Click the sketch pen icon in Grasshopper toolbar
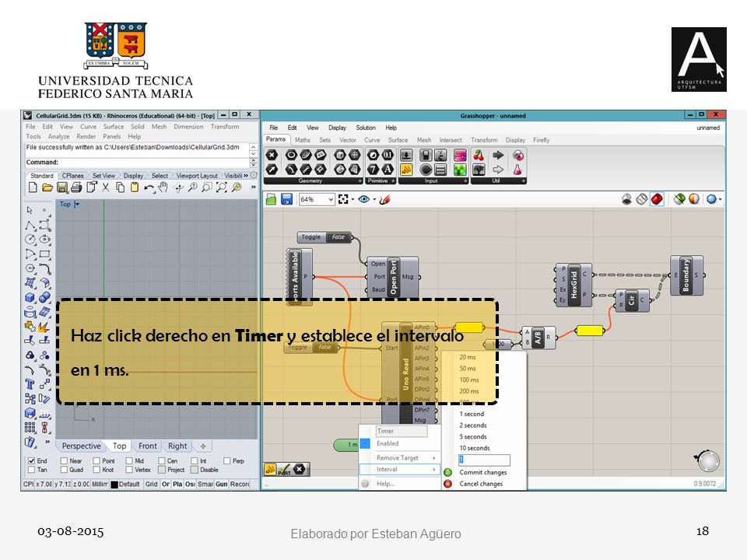Viewport: 747px width, 560px height. pyautogui.click(x=384, y=199)
